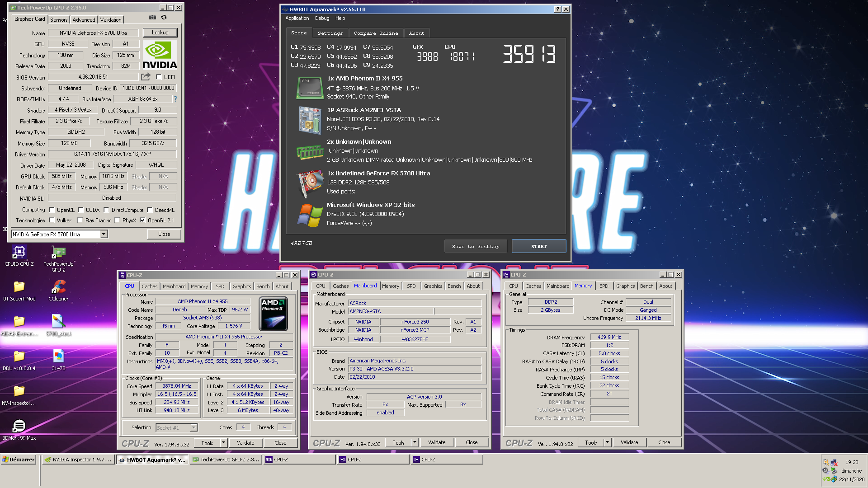Expand Tools dropdown arrow in Memory tab window
The image size is (868, 488).
coord(607,442)
